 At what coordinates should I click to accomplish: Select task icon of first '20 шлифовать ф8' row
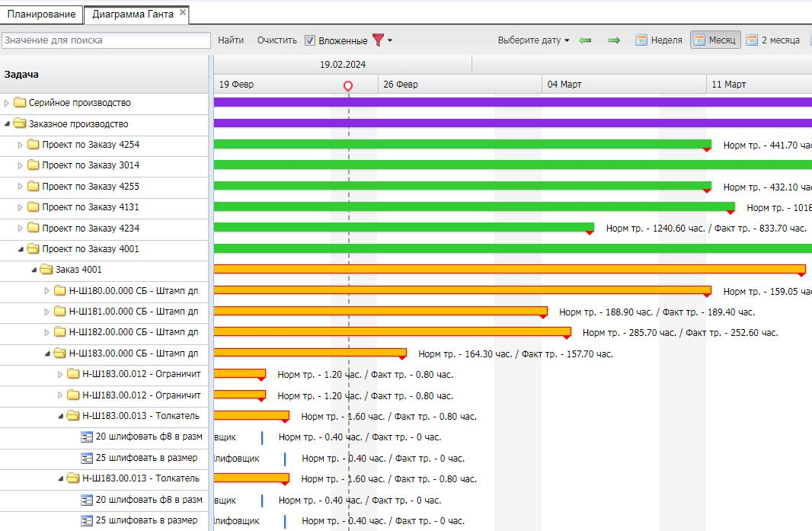87,437
